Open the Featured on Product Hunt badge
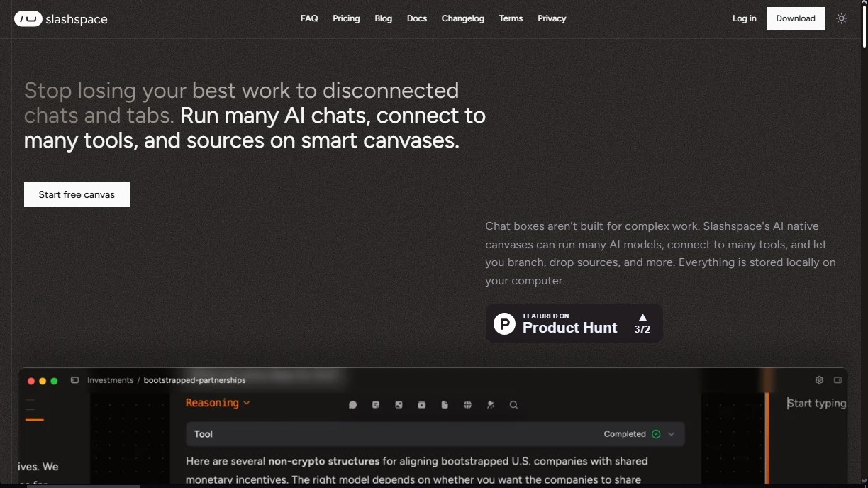This screenshot has height=488, width=868. [x=574, y=323]
